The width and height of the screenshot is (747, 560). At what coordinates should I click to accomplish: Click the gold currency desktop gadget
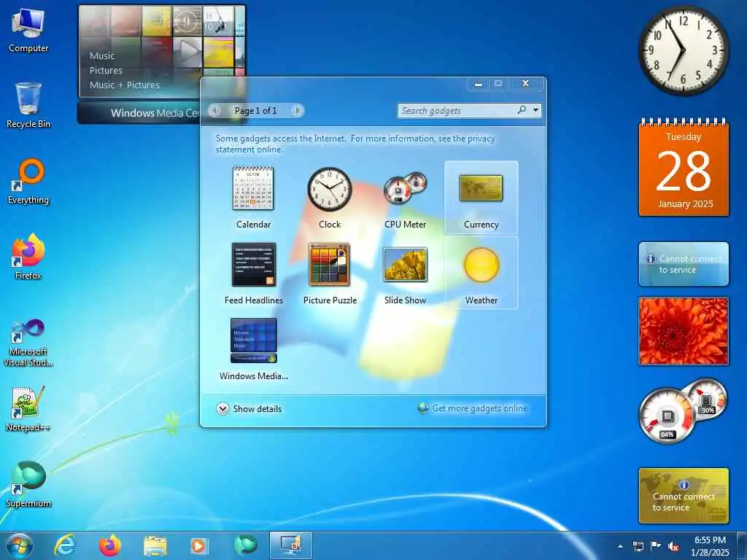[684, 495]
